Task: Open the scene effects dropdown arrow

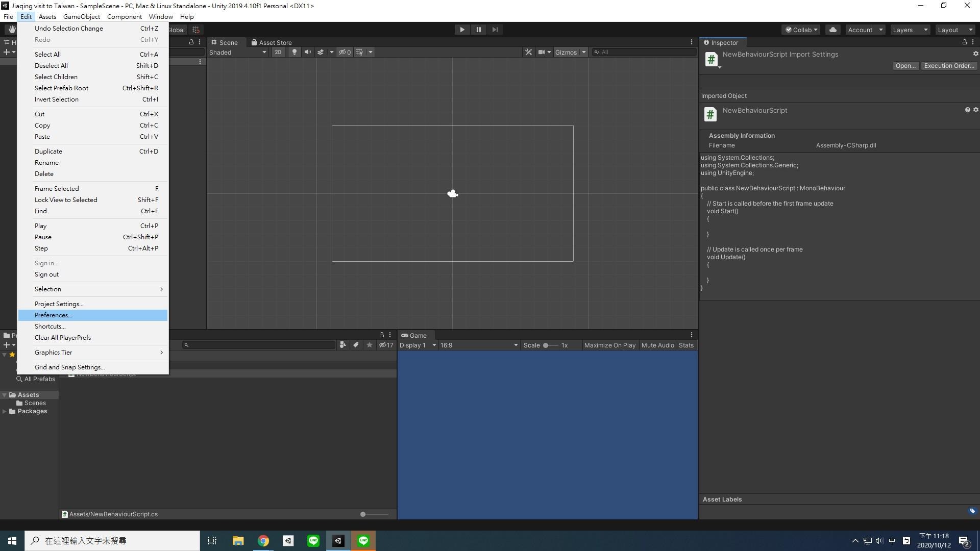Action: [x=331, y=52]
